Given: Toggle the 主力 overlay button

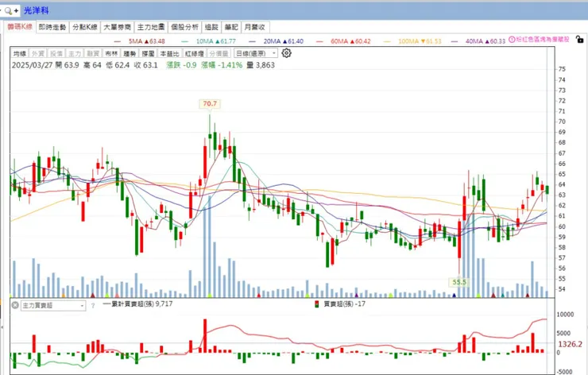Looking at the screenshot, I should coord(75,53).
